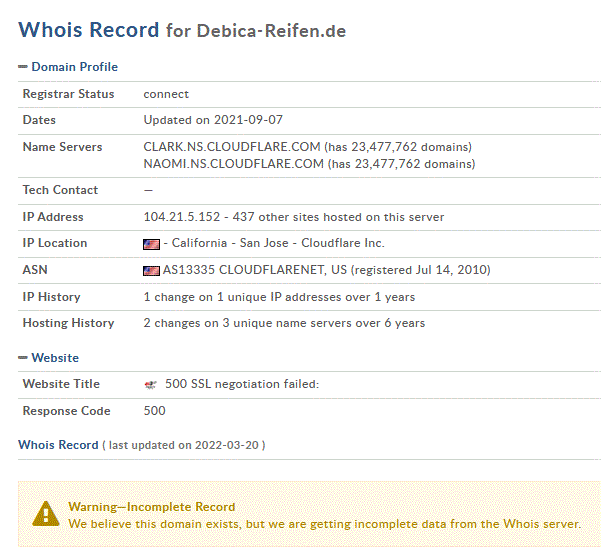This screenshot has height=553, width=601.
Task: Click the IP Address label
Action: 53,217
